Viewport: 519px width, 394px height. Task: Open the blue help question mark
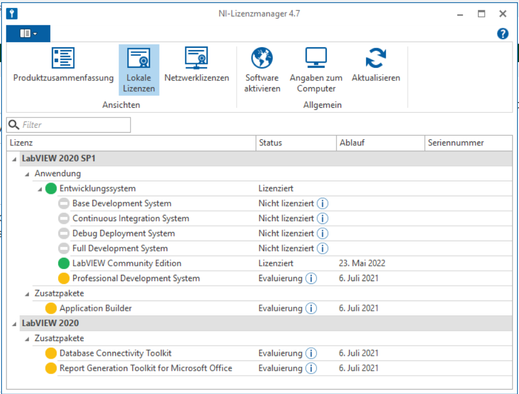click(x=503, y=34)
